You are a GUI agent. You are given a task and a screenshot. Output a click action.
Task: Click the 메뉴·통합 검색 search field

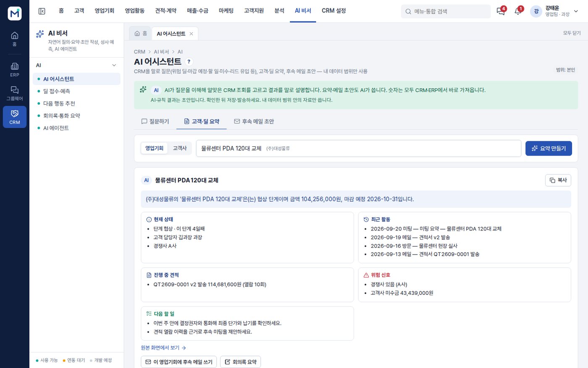446,11
